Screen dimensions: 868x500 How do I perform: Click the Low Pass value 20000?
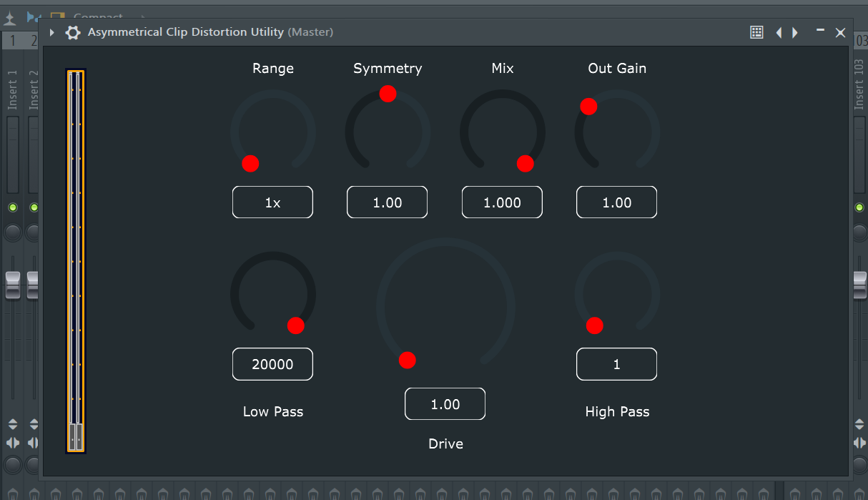(x=272, y=364)
